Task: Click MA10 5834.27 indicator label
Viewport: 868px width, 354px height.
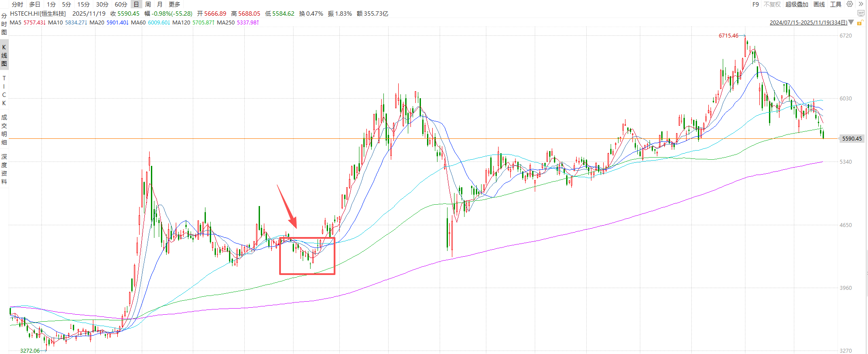Action: [68, 22]
